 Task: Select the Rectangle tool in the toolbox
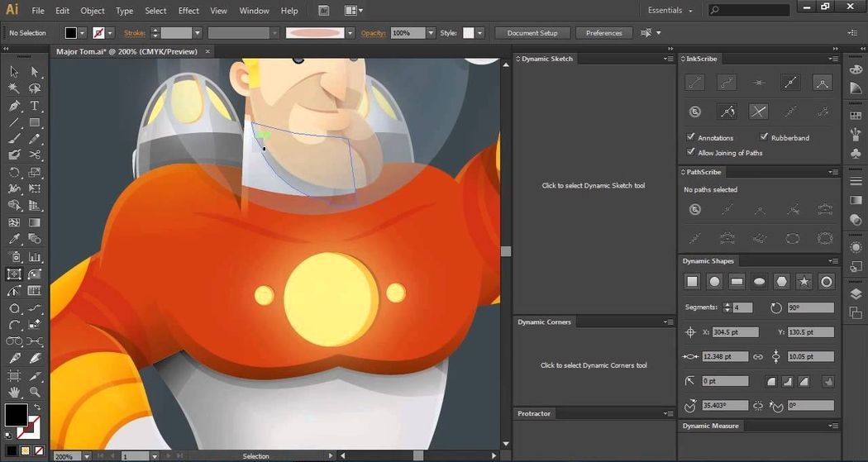(35, 122)
